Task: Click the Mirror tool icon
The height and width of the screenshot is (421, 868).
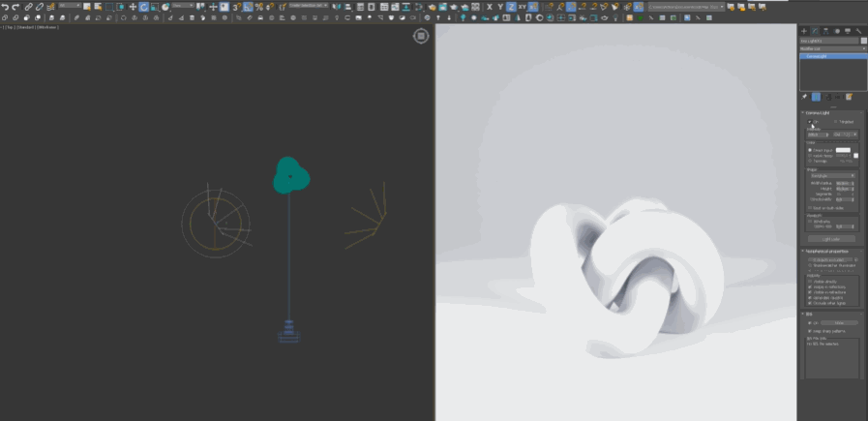Action: coord(337,7)
